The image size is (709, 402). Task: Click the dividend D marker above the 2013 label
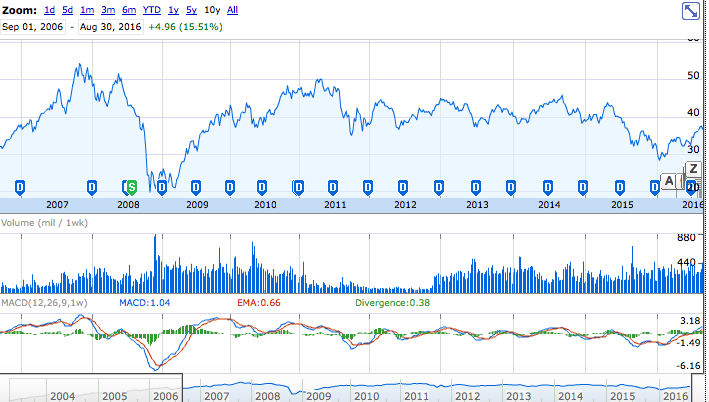pyautogui.click(x=476, y=187)
